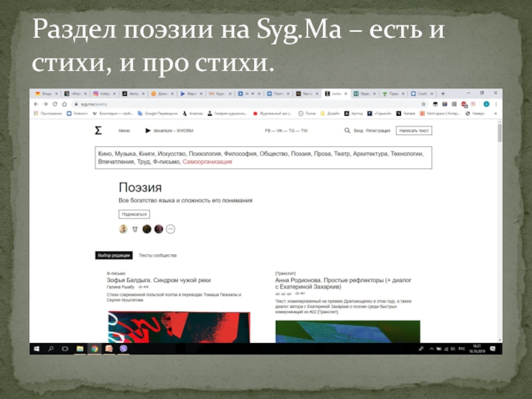Open the Общество category
The height and width of the screenshot is (399, 532).
click(274, 154)
